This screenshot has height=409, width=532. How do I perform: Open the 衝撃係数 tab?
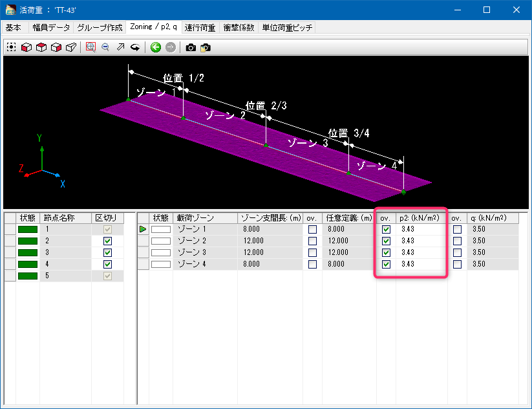(239, 28)
